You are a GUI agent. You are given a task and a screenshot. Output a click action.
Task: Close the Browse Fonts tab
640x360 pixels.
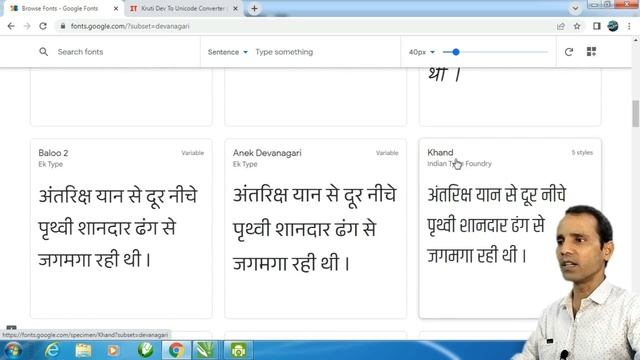(116, 8)
